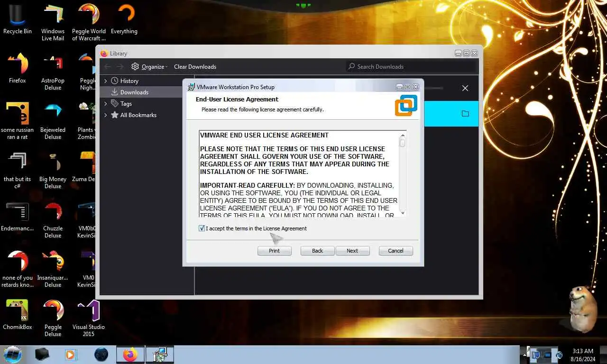Click the Firefox taskbar button
Viewport: 607px width, 364px height.
[x=130, y=355]
